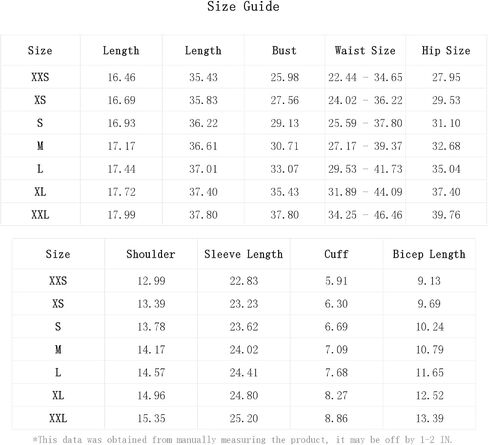Click the XS label in bottom table
The width and height of the screenshot is (488, 445).
pos(58,304)
